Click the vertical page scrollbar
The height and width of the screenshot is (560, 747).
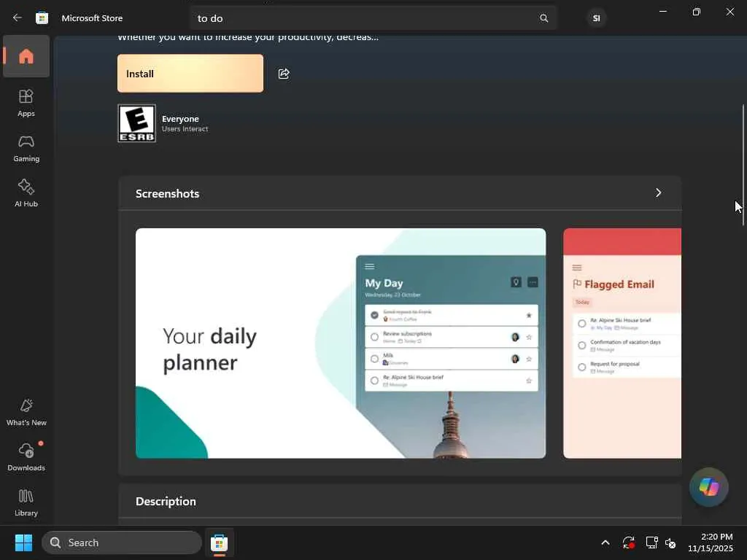click(743, 165)
